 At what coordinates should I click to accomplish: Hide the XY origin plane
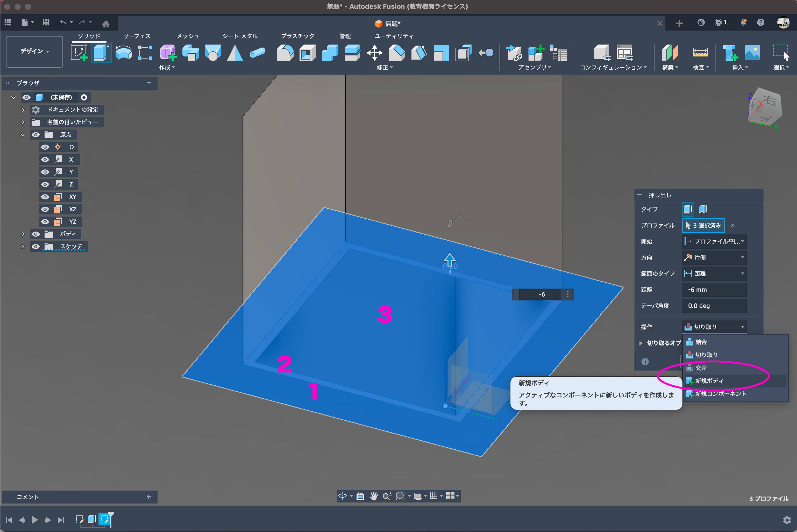45,197
